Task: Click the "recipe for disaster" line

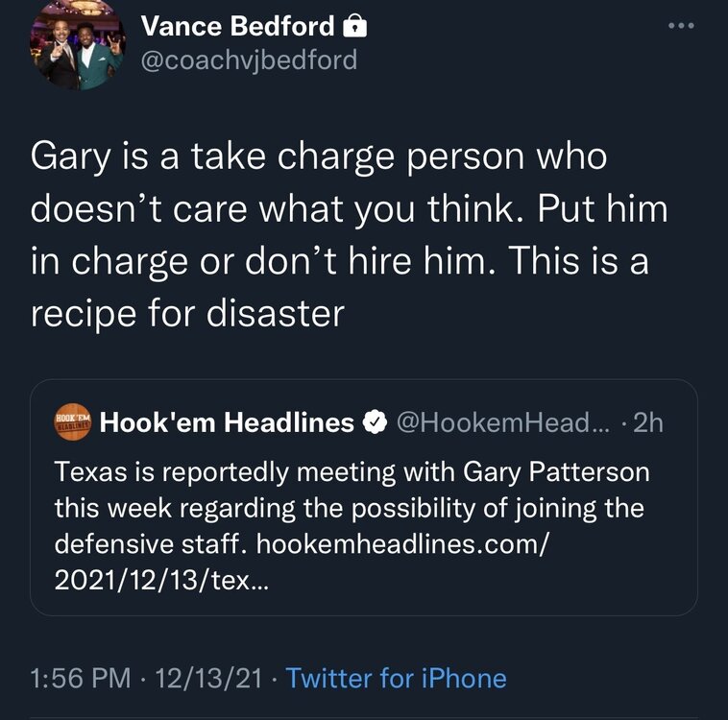Action: point(187,313)
